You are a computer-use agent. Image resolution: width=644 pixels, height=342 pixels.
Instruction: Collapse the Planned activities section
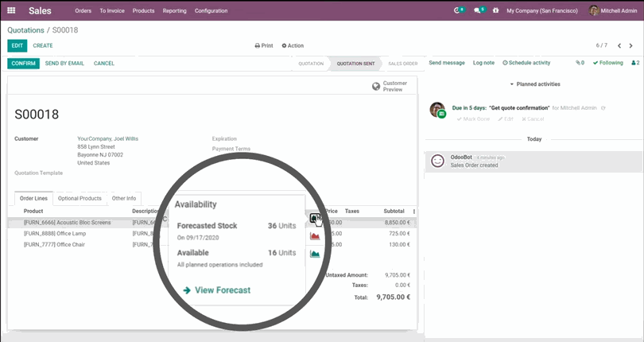coord(535,84)
